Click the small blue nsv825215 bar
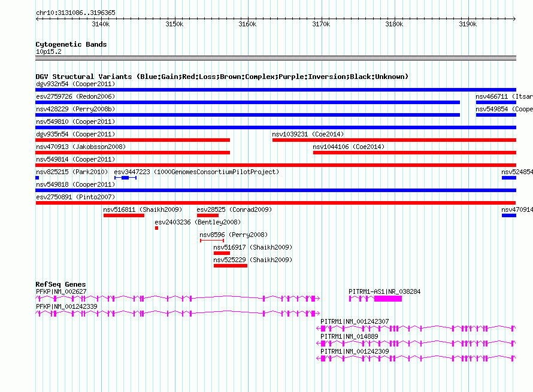This screenshot has height=392, width=533. click(x=37, y=178)
